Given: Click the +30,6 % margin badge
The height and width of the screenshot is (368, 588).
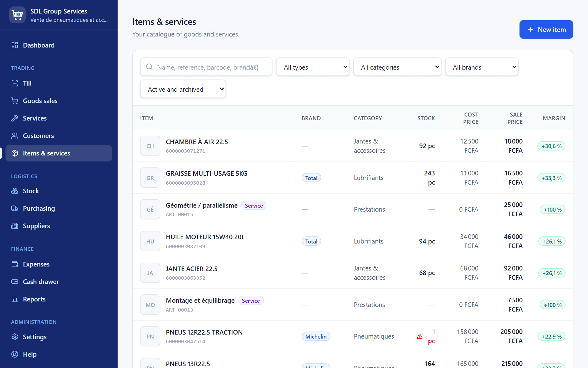Looking at the screenshot, I should [x=552, y=146].
